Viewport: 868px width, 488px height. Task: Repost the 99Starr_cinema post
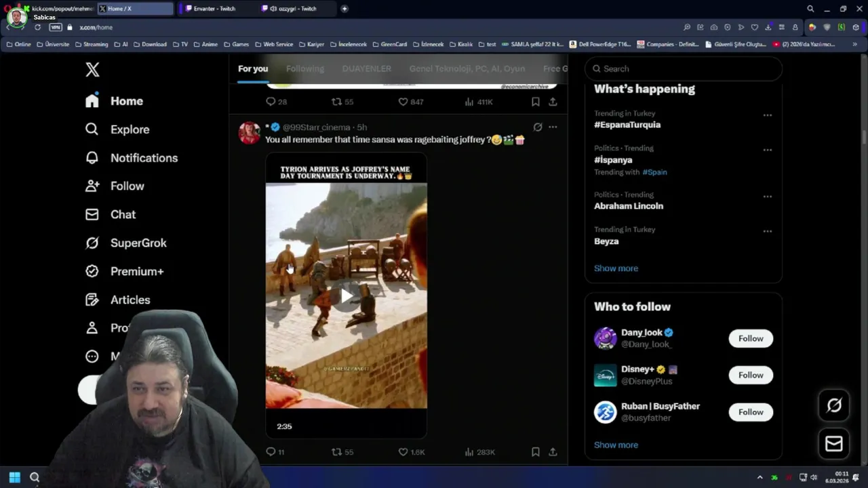click(342, 452)
